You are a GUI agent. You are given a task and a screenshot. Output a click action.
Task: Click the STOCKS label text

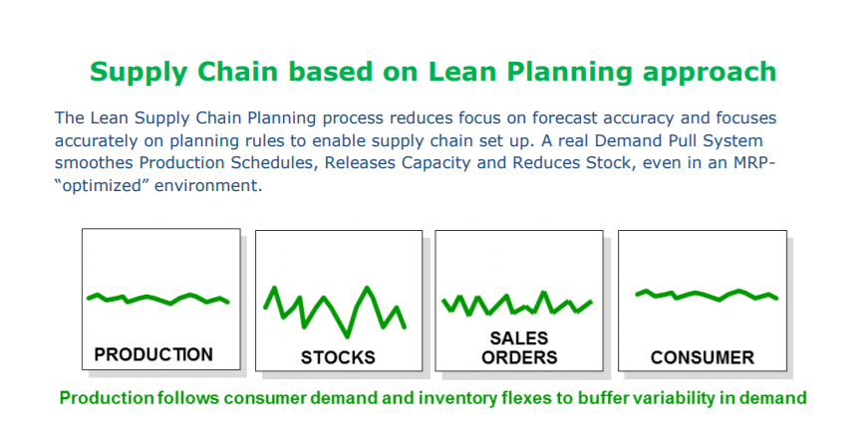click(338, 357)
